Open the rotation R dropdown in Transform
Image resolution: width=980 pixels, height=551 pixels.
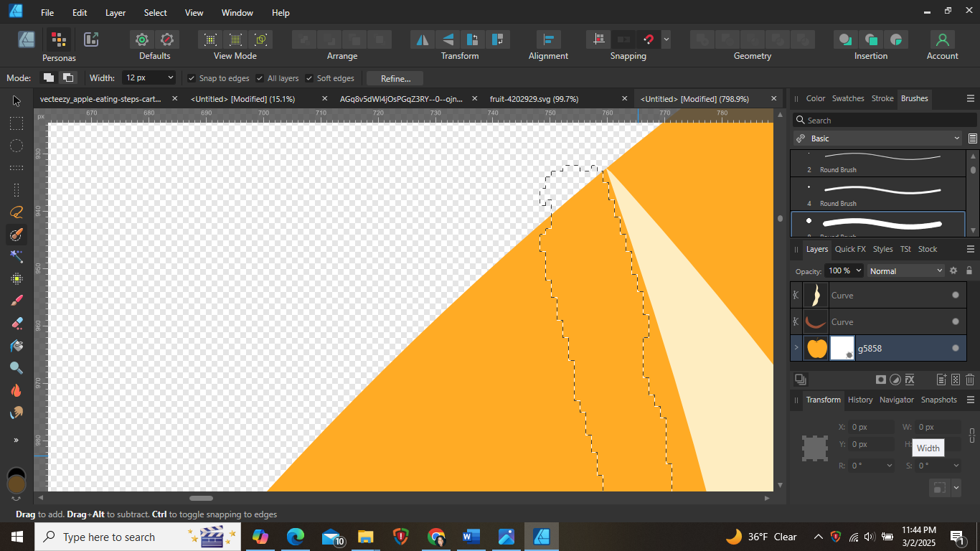(890, 466)
